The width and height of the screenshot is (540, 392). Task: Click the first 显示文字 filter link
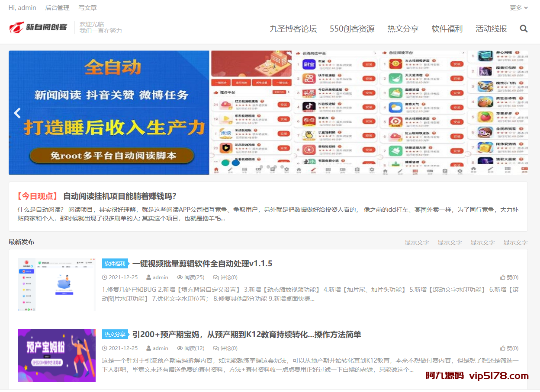pos(417,242)
